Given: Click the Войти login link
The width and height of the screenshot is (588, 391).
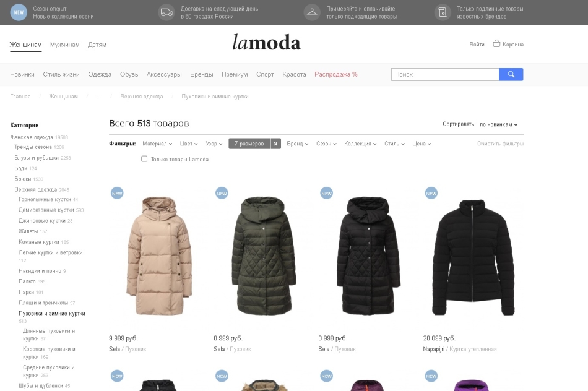Looking at the screenshot, I should [477, 45].
